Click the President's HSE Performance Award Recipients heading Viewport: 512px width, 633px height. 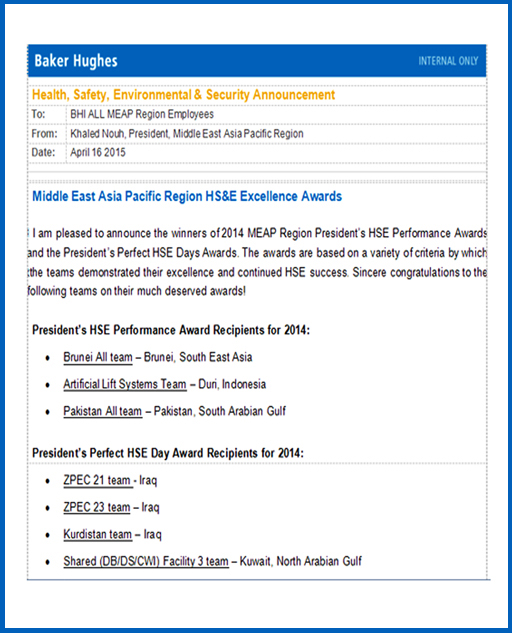point(171,330)
